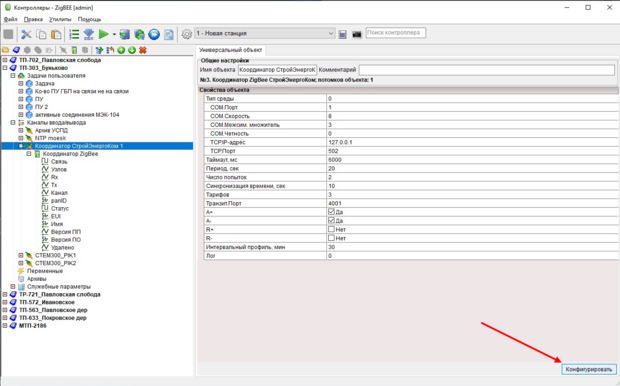620x386 pixels.
Task: Open the dropdown arrow next to Run
Action: pyautogui.click(x=114, y=34)
